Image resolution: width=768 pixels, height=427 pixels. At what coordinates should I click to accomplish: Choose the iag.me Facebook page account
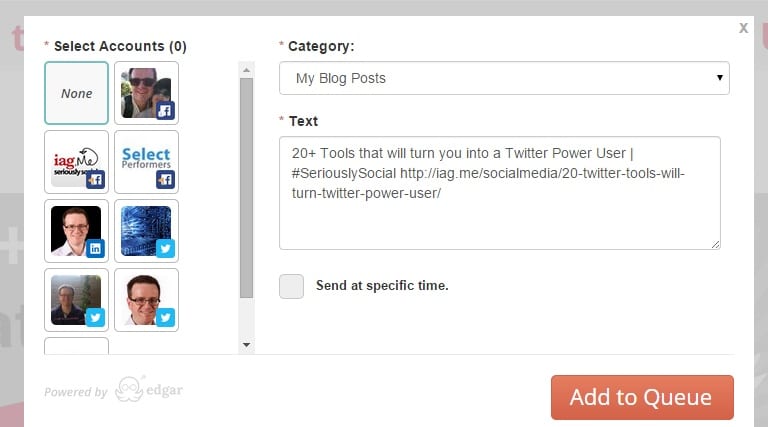point(76,162)
